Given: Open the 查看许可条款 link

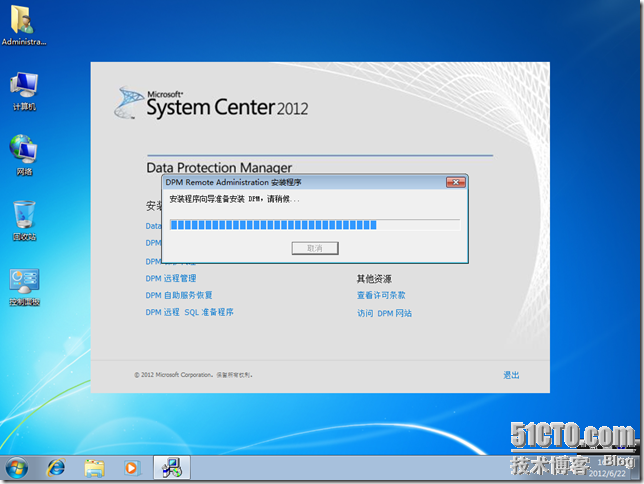Looking at the screenshot, I should (381, 295).
